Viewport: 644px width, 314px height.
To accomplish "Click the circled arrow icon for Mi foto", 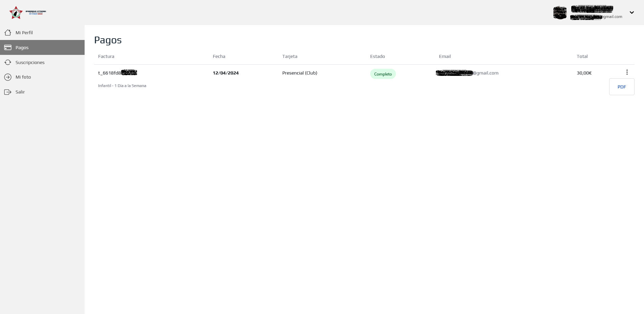I will (8, 77).
